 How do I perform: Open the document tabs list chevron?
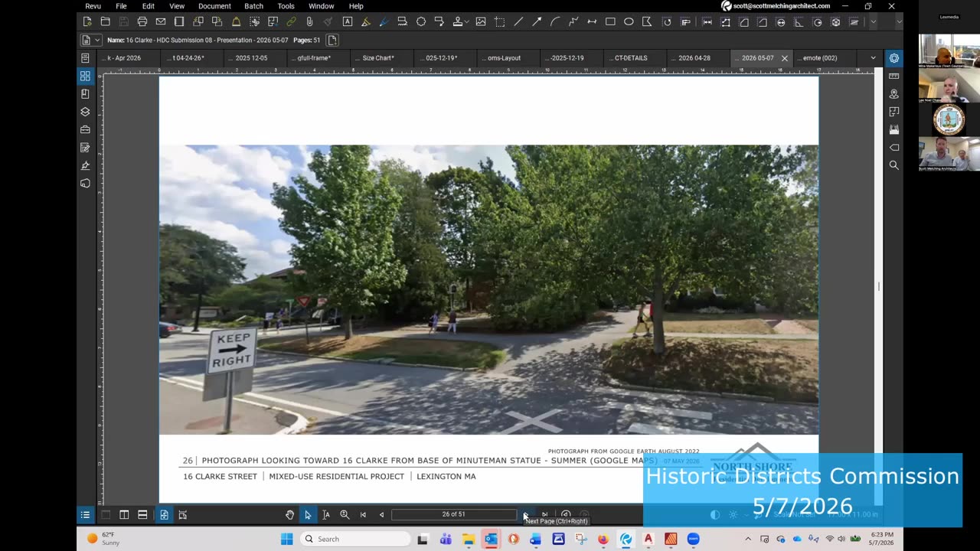tap(873, 58)
